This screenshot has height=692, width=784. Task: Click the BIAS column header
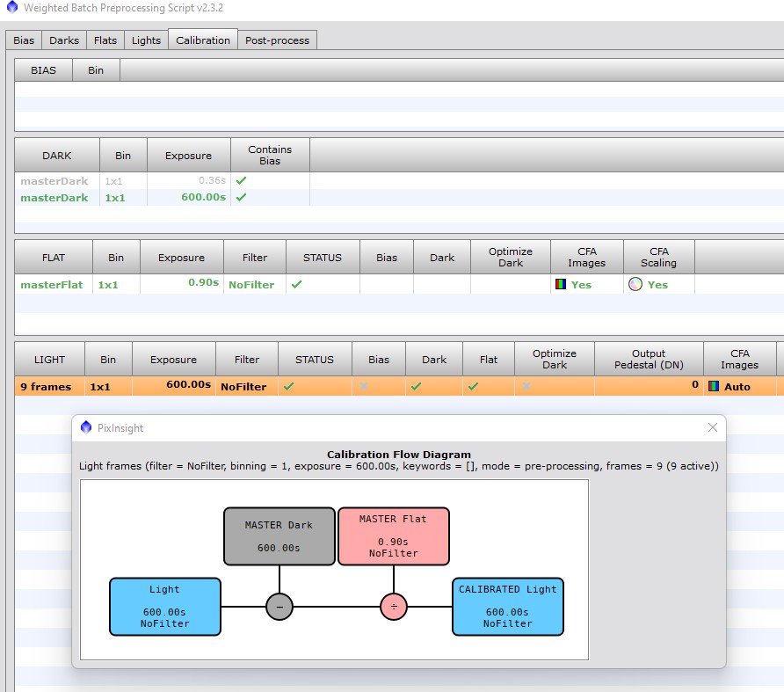43,70
